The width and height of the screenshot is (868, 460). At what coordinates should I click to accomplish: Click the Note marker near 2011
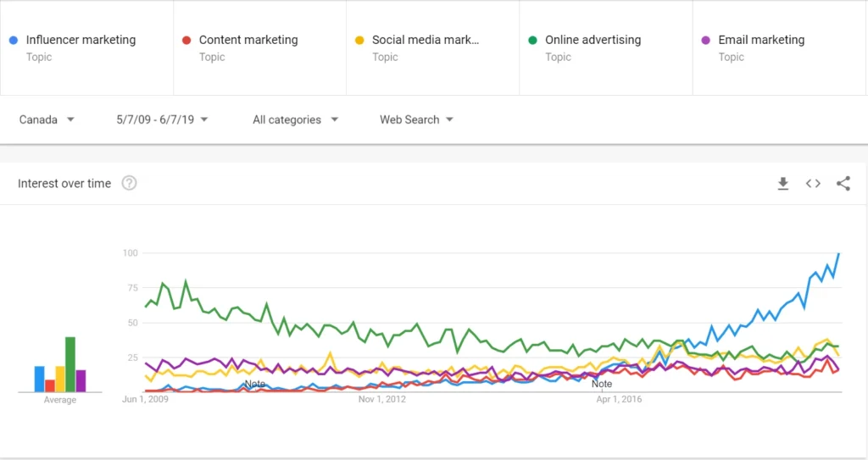(254, 384)
